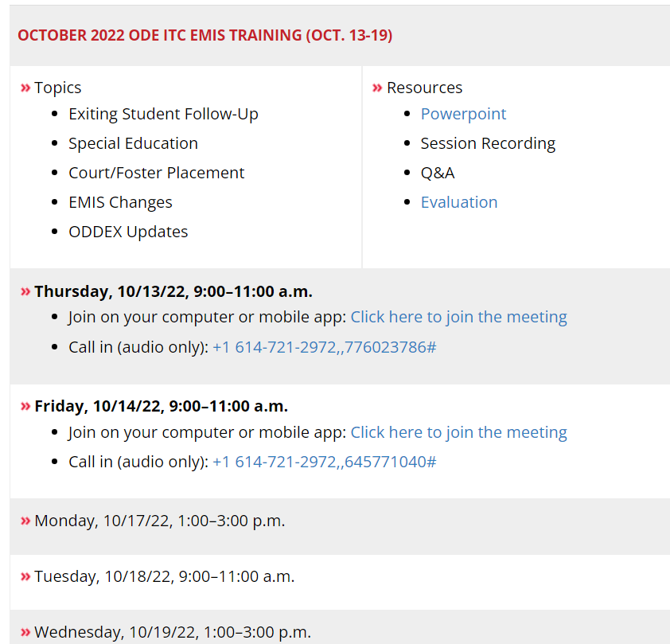Click the Wednesday, 10/19/22 session text
Viewport: 670px width, 644px height.
pos(172,633)
